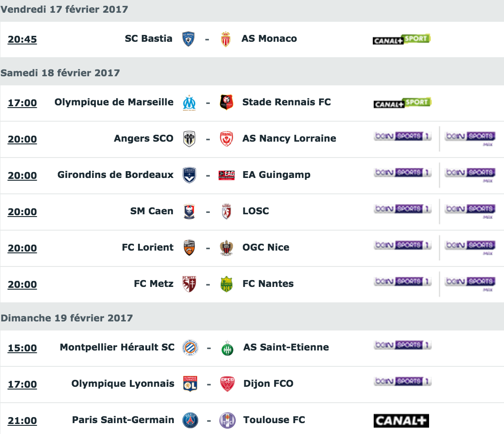Viewport: 504px width, 434px height.
Task: Click Canal+ logo for PSG match
Action: tap(401, 420)
